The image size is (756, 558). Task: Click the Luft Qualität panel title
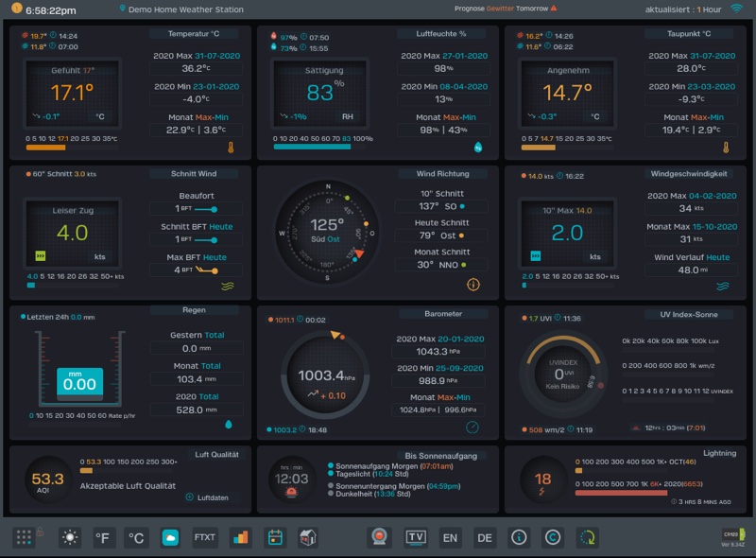(216, 455)
